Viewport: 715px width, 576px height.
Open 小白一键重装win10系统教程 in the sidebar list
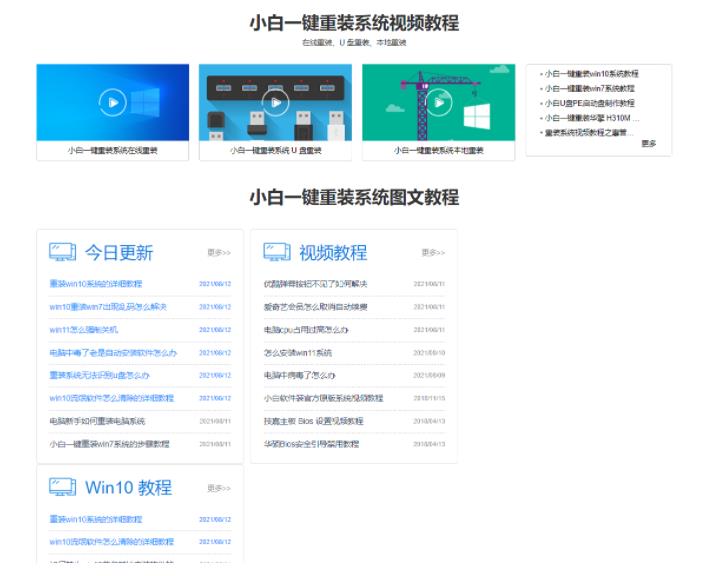pos(591,74)
